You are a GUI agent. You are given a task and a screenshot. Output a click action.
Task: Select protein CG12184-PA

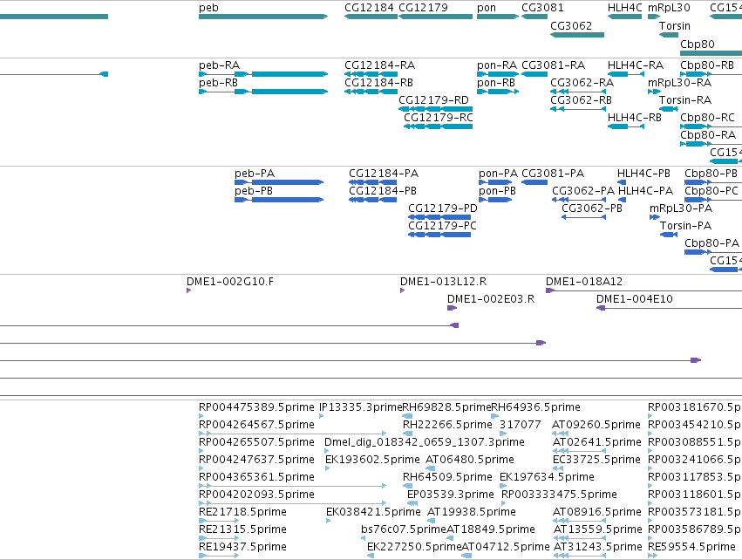point(372,182)
